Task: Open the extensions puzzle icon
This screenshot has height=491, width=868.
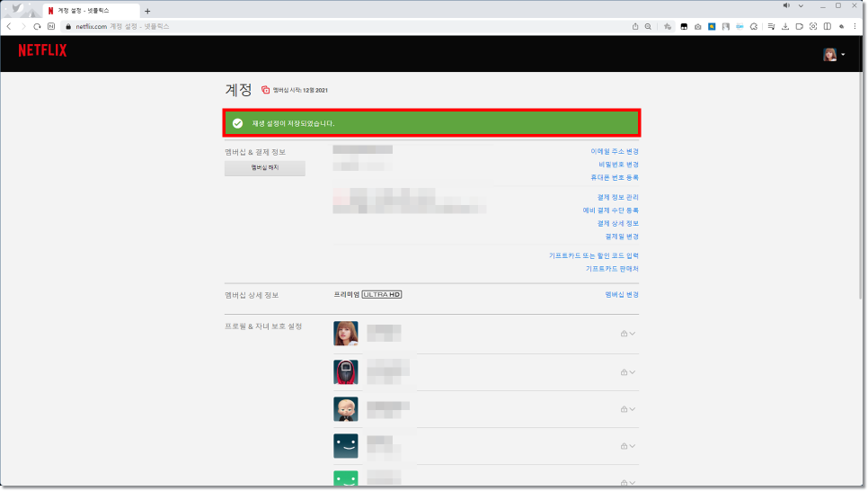Action: pyautogui.click(x=753, y=26)
